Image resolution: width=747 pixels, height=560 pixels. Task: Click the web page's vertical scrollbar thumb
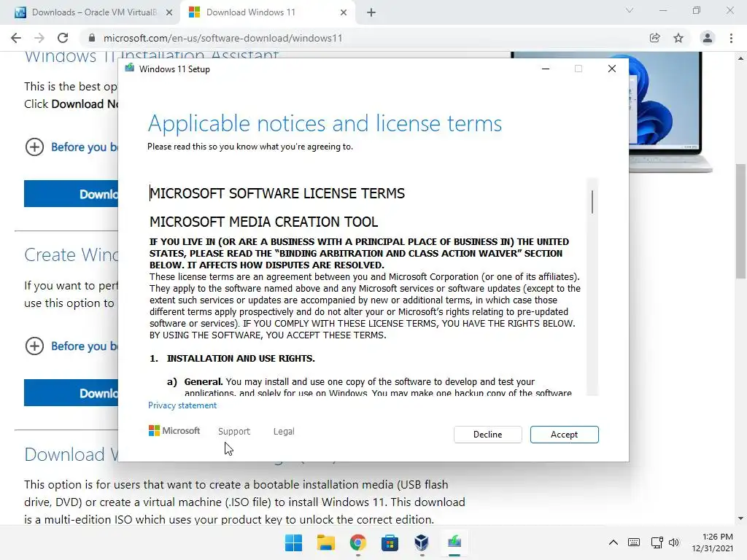pyautogui.click(x=740, y=222)
